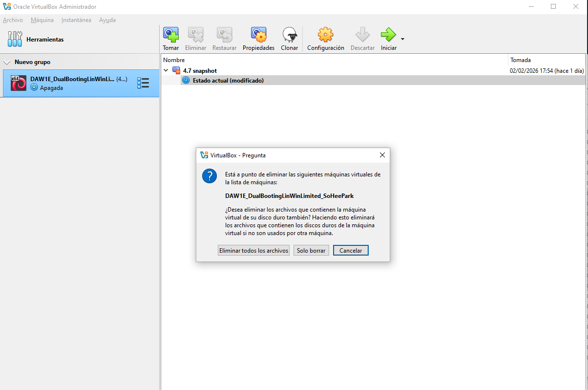This screenshot has height=390, width=588.
Task: Click the Solo borrar button
Action: pyautogui.click(x=311, y=250)
